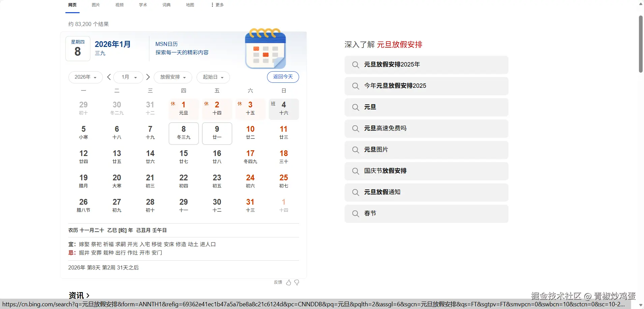Viewport: 644px width, 309px height.
Task: Click the thumbs-up feedback icon
Action: (x=288, y=282)
